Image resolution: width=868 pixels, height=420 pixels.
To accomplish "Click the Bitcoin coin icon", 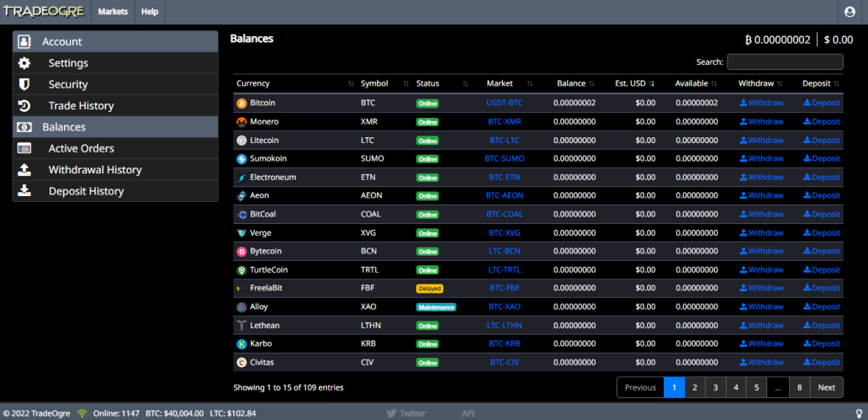I will pos(241,103).
